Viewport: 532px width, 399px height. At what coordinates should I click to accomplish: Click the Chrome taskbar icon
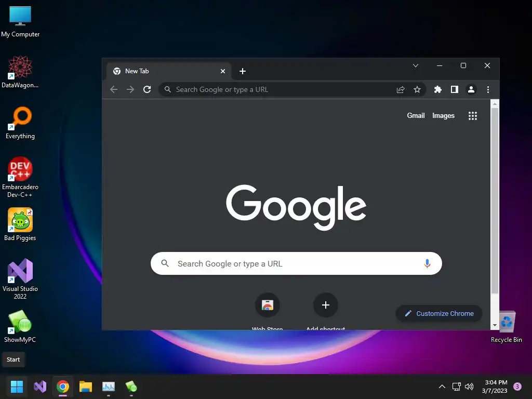[x=63, y=387]
